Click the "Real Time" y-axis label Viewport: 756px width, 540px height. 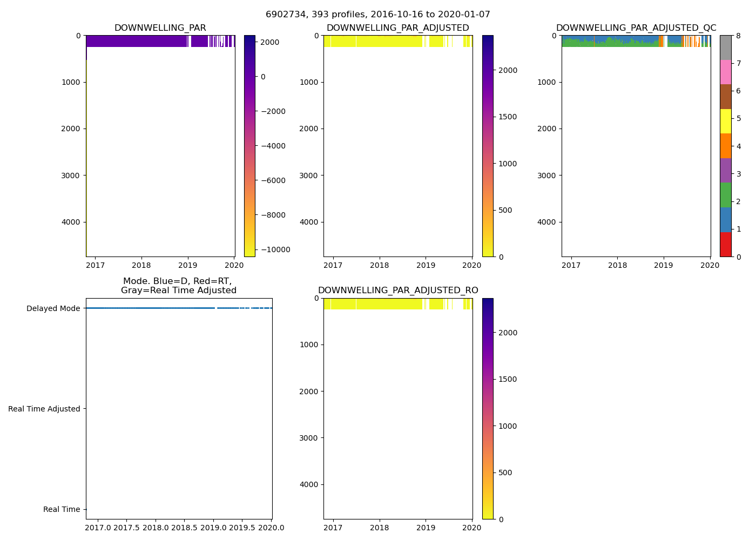coord(62,509)
